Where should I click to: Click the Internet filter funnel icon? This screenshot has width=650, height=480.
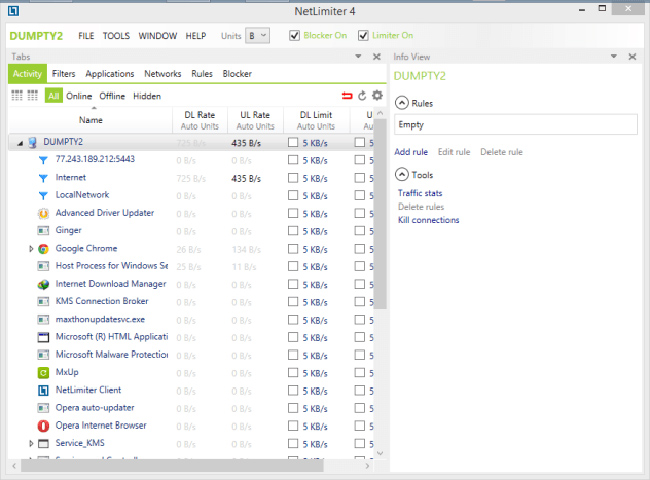click(43, 178)
